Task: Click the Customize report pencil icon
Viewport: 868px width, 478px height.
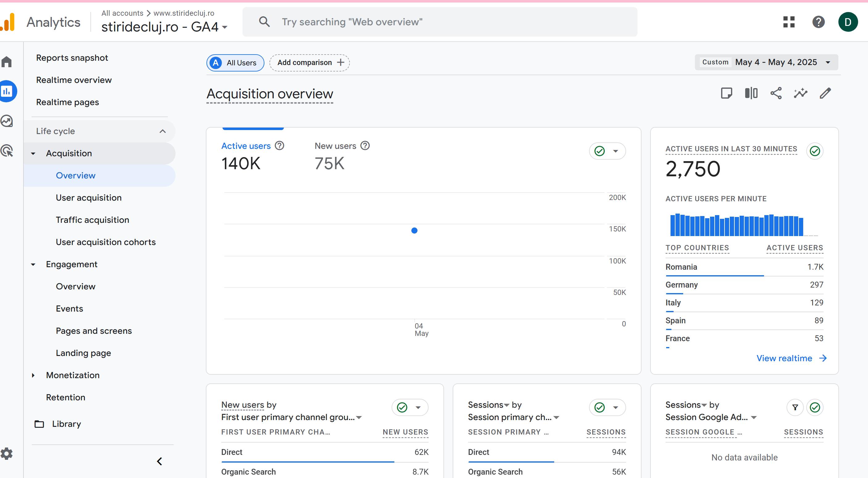Action: (825, 93)
